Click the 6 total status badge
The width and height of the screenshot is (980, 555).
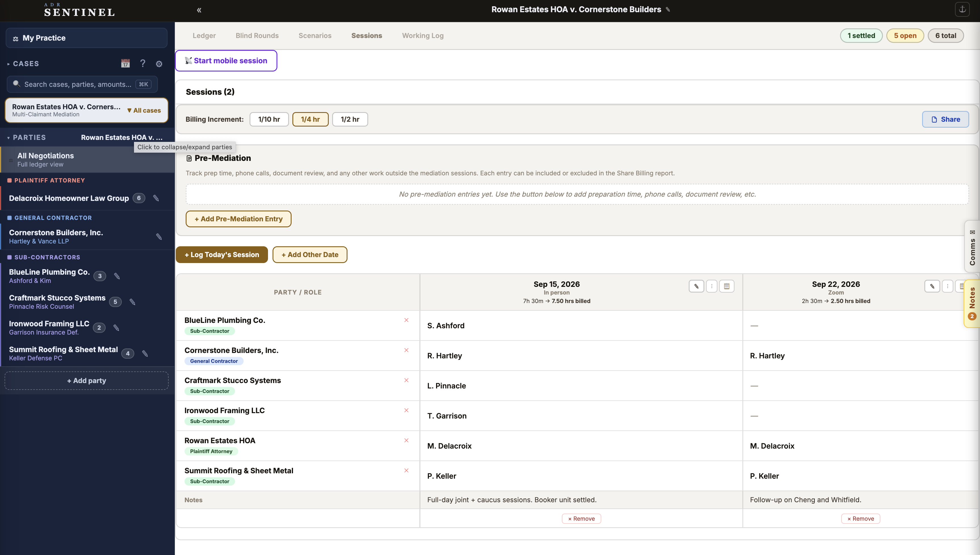coord(946,35)
